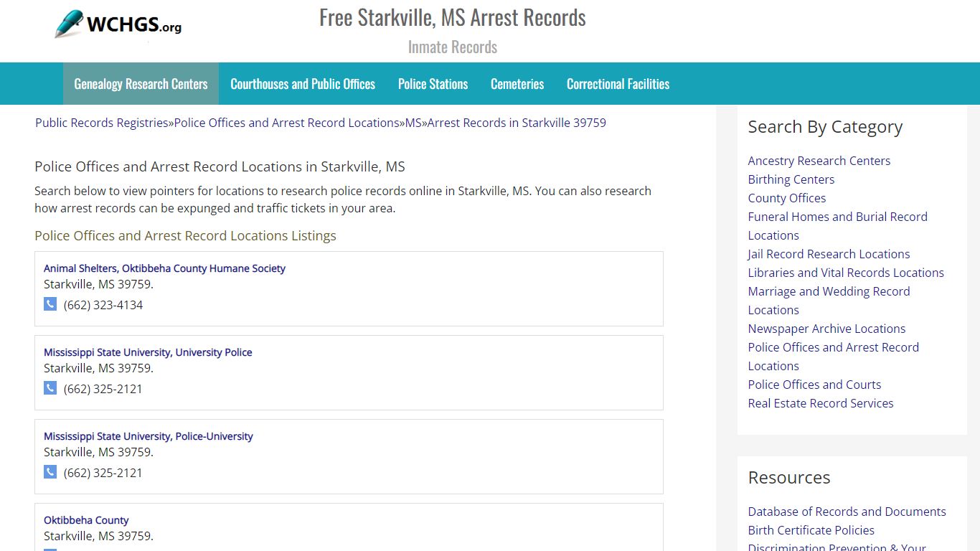
Task: Open Mississippi State University, University Police listing
Action: tap(148, 352)
